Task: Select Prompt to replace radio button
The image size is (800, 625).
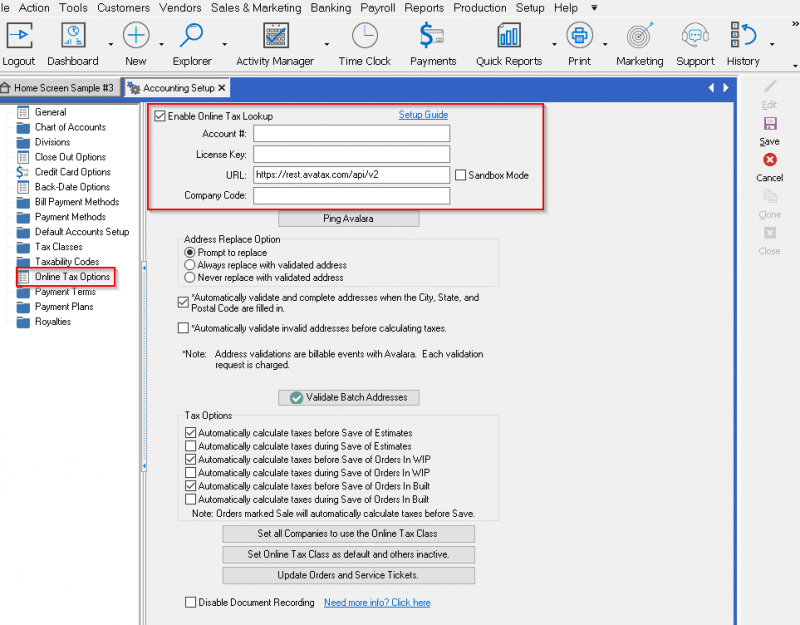Action: coord(190,252)
